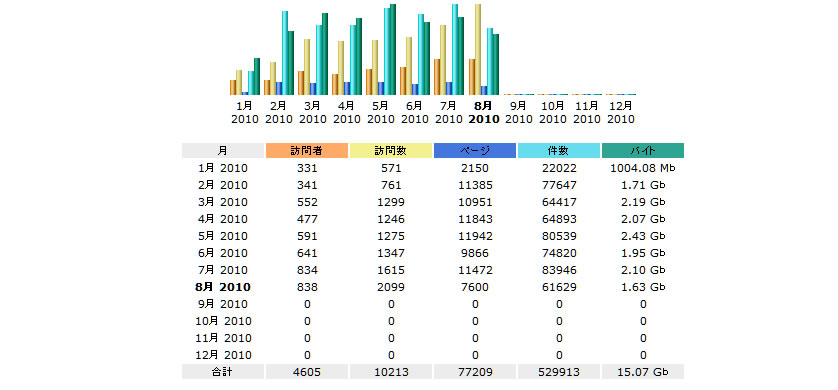This screenshot has width=838, height=390.
Task: Click bytes value 1.63 Gb
Action: click(x=643, y=287)
